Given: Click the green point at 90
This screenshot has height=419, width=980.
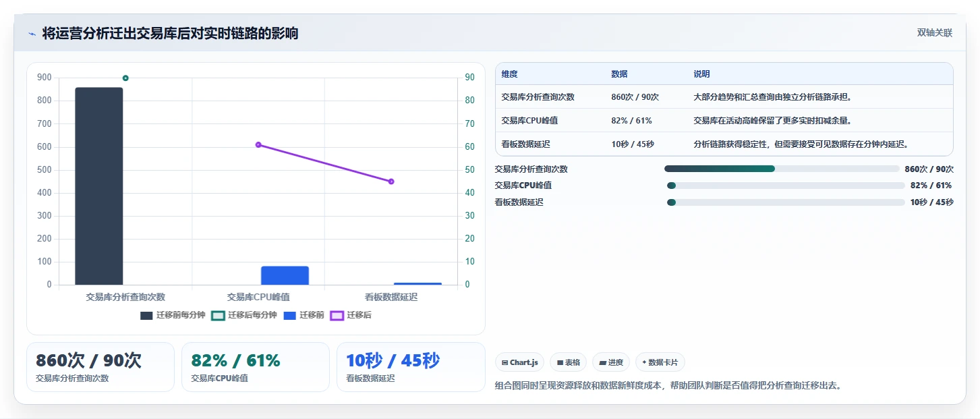Looking at the screenshot, I should [x=125, y=78].
